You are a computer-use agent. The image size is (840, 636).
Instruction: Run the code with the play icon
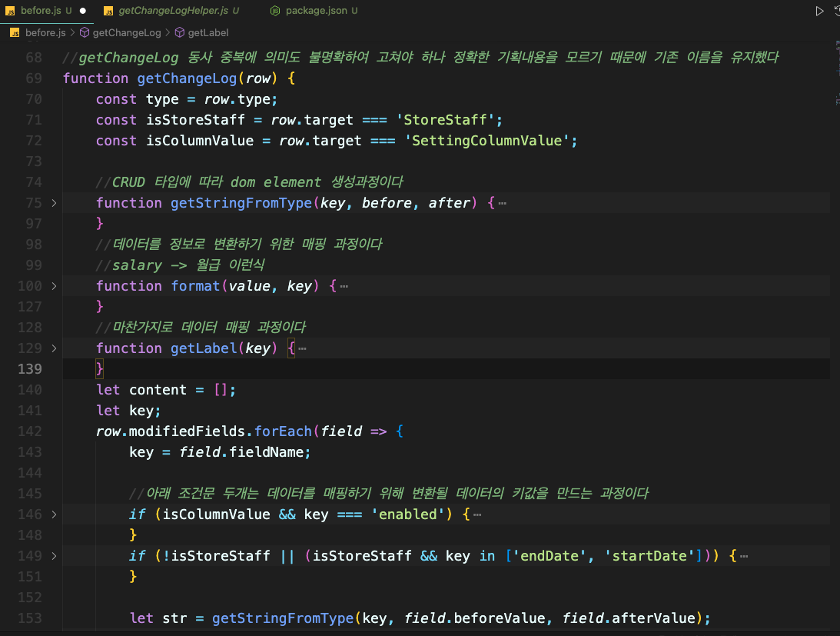819,11
